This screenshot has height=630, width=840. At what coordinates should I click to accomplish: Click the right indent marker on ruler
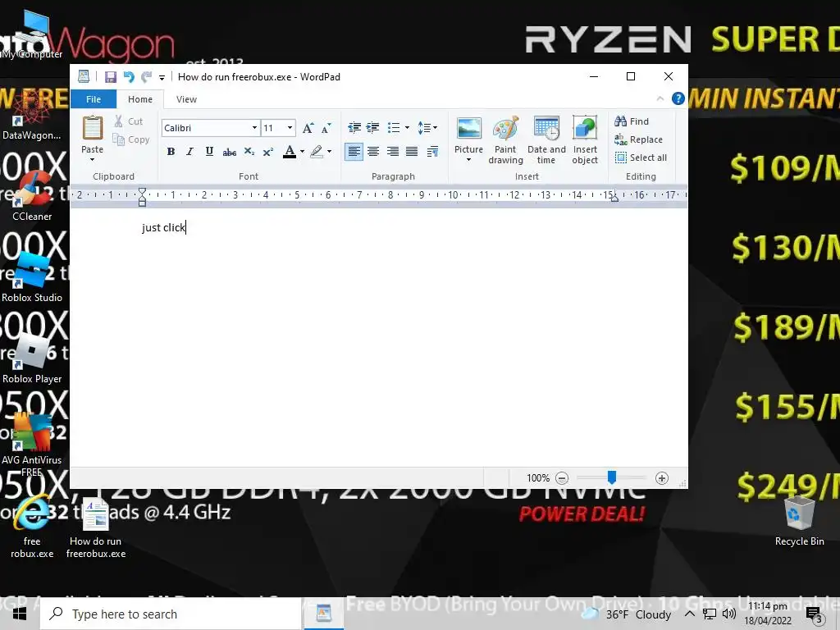(x=614, y=199)
